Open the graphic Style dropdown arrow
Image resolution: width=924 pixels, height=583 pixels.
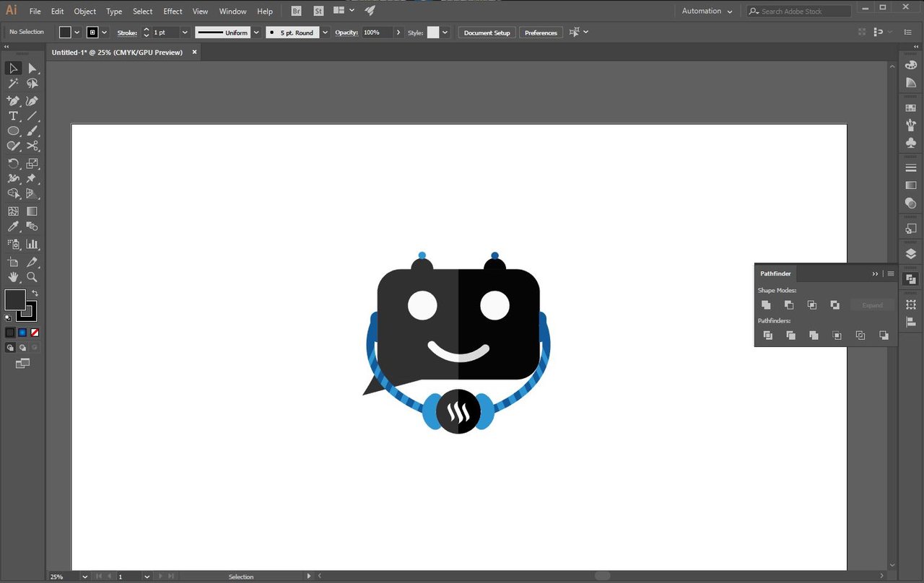pyautogui.click(x=445, y=32)
